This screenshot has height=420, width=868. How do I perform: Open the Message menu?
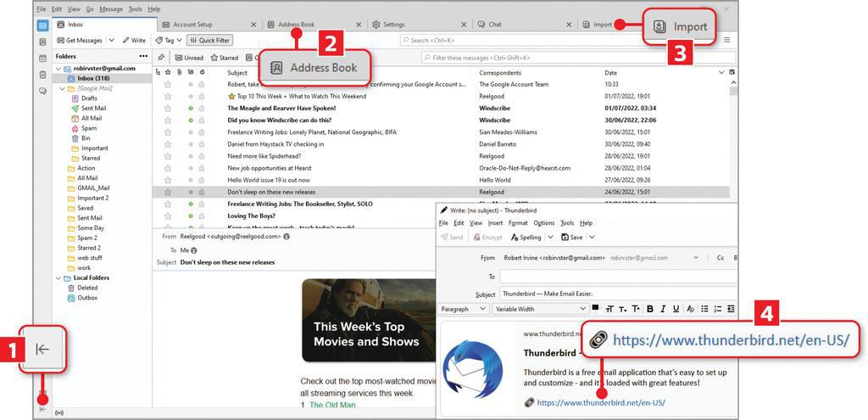pyautogui.click(x=111, y=9)
